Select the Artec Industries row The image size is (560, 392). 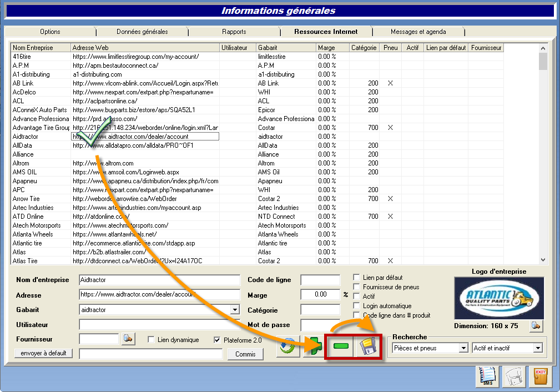[257, 208]
